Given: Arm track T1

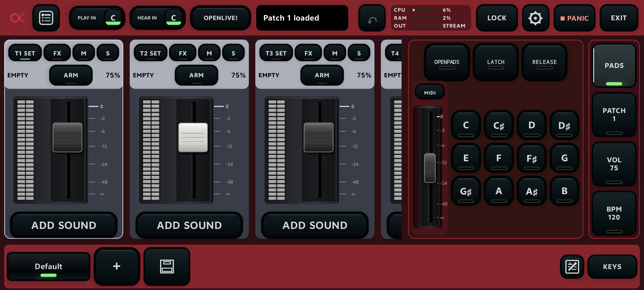Looking at the screenshot, I should [71, 75].
